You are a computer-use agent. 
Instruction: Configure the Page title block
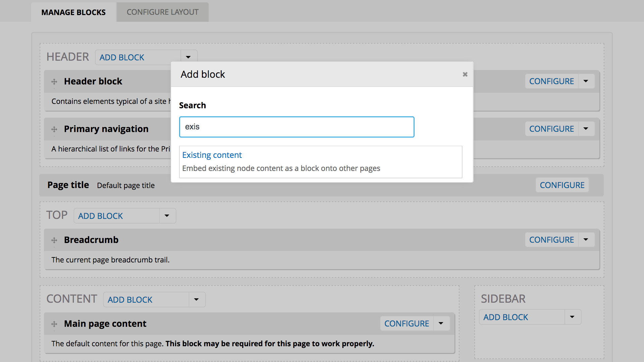point(562,185)
